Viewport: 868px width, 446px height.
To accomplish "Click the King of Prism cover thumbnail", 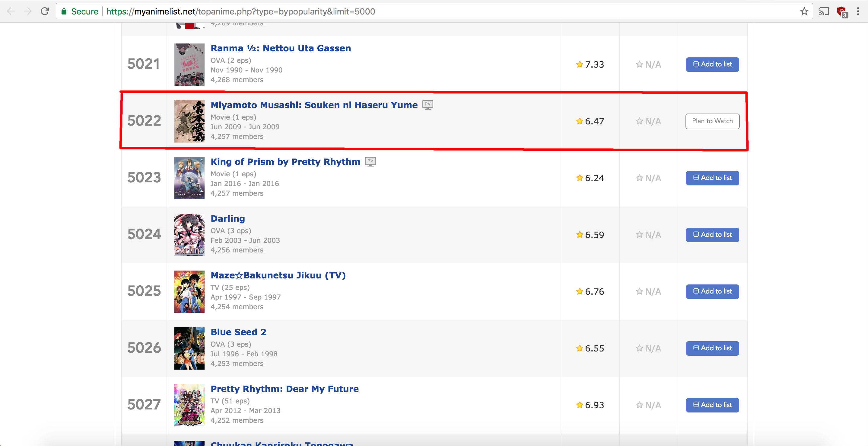I will pos(189,178).
